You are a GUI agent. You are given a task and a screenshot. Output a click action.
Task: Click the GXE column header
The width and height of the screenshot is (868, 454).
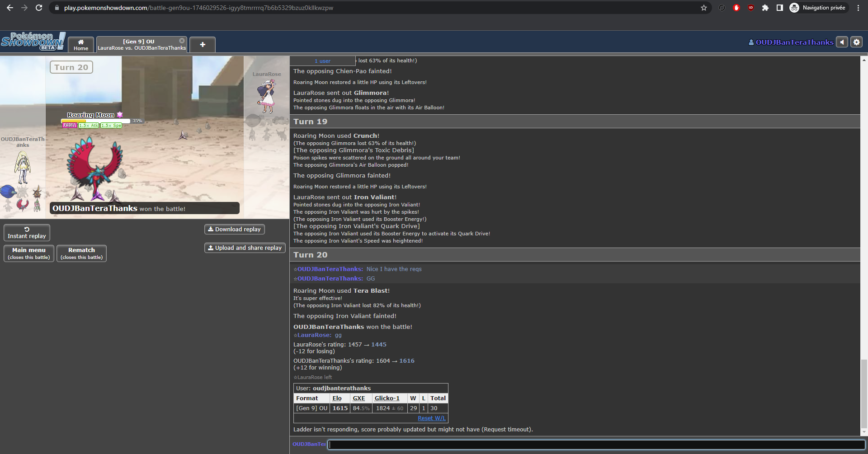pyautogui.click(x=359, y=398)
